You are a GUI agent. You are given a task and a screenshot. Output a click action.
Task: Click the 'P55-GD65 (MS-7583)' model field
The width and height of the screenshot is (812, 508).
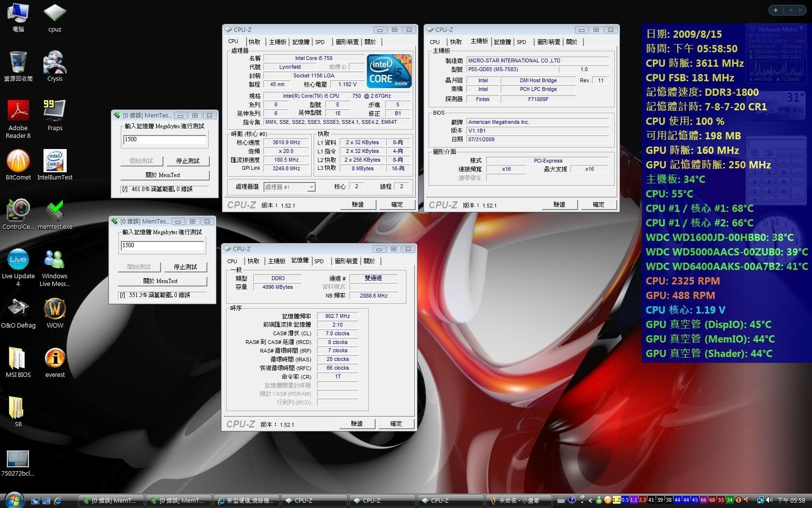tap(512, 69)
